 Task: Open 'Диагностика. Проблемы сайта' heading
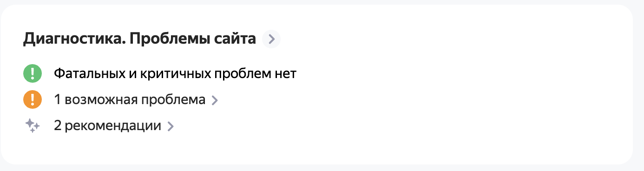pos(139,39)
